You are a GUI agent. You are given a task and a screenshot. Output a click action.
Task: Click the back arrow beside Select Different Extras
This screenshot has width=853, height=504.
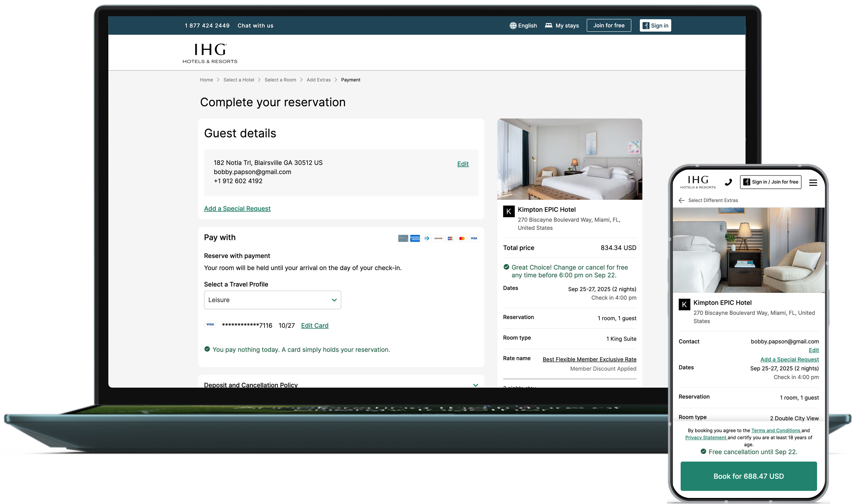point(681,200)
